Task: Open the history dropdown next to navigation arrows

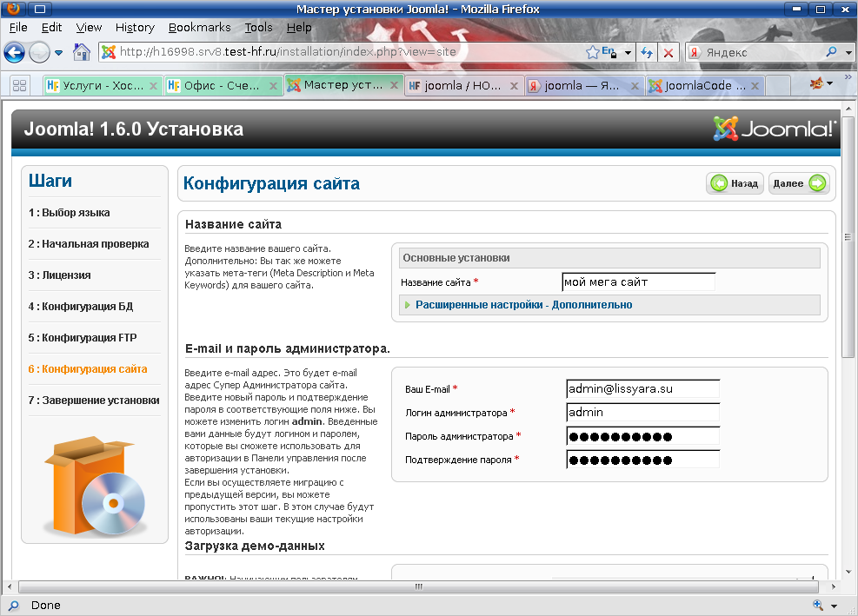Action: click(x=59, y=52)
